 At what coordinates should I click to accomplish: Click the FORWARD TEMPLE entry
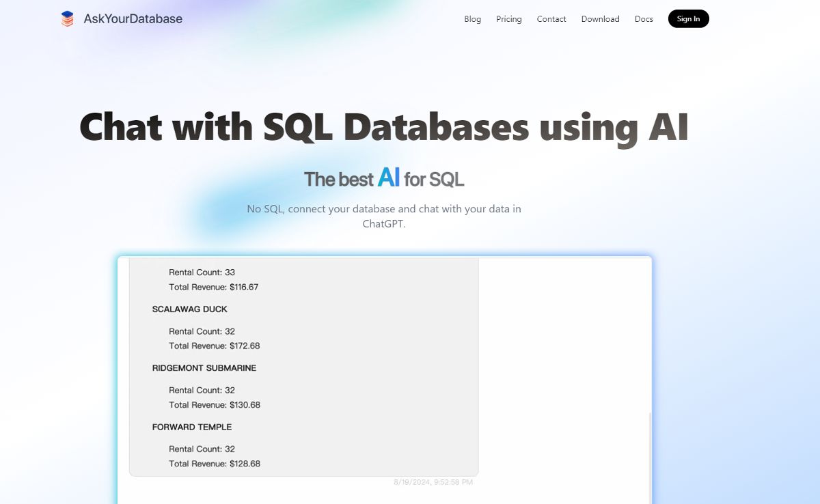click(191, 427)
